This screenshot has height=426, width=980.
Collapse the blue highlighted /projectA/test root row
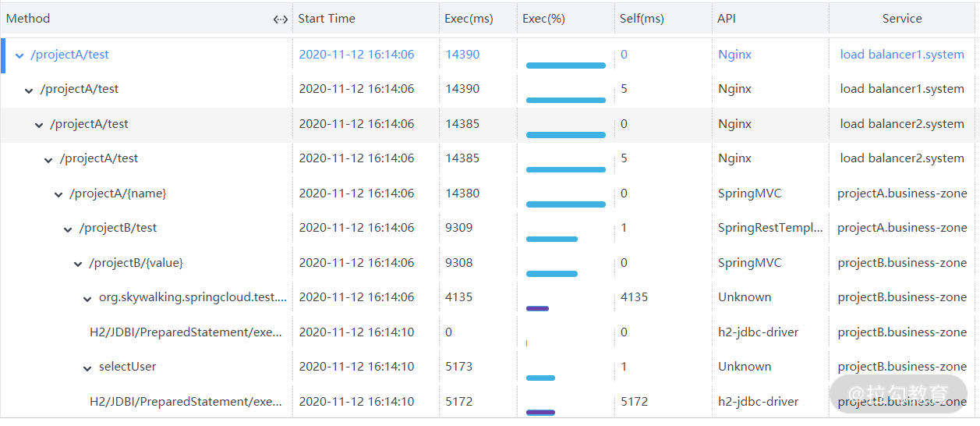coord(19,55)
